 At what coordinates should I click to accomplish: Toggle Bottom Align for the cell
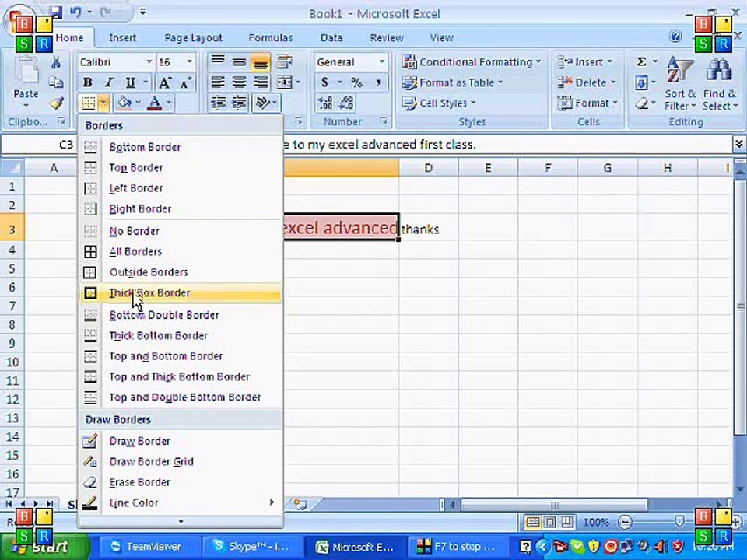(x=261, y=62)
